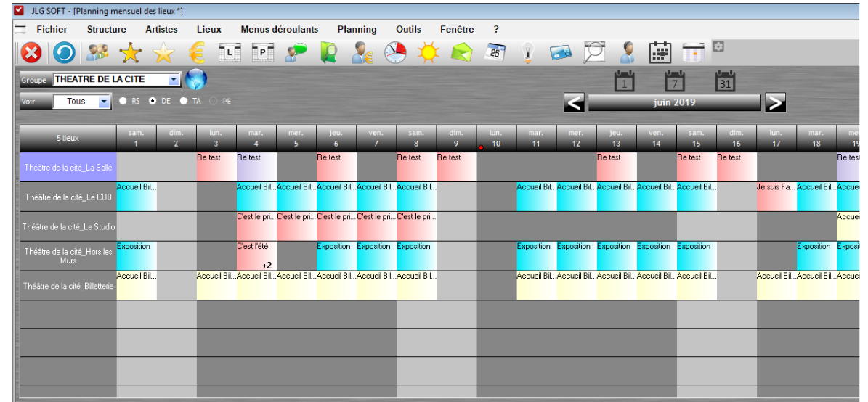Click the blue refresh arrow icon
Viewport: 868px width, 402px height.
pos(64,53)
